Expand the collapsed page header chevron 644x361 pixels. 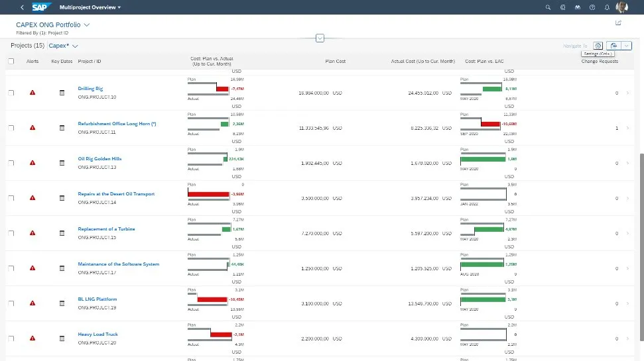tap(320, 38)
